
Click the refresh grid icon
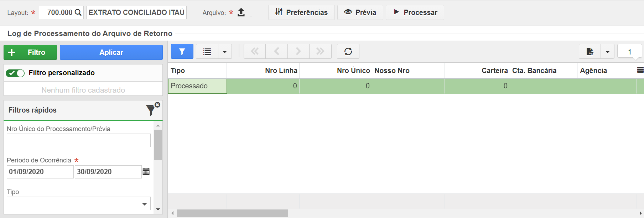348,51
